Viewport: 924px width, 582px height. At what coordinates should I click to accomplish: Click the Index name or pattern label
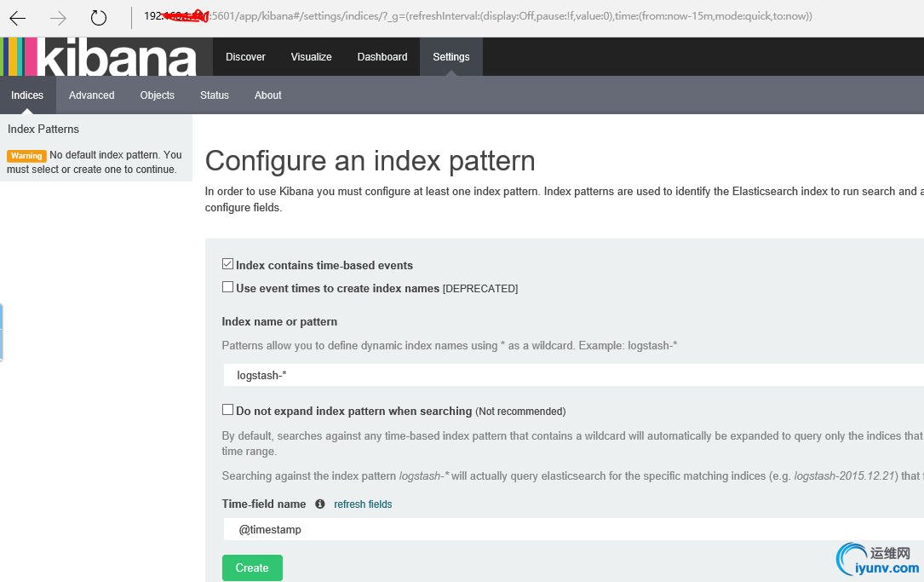click(279, 322)
